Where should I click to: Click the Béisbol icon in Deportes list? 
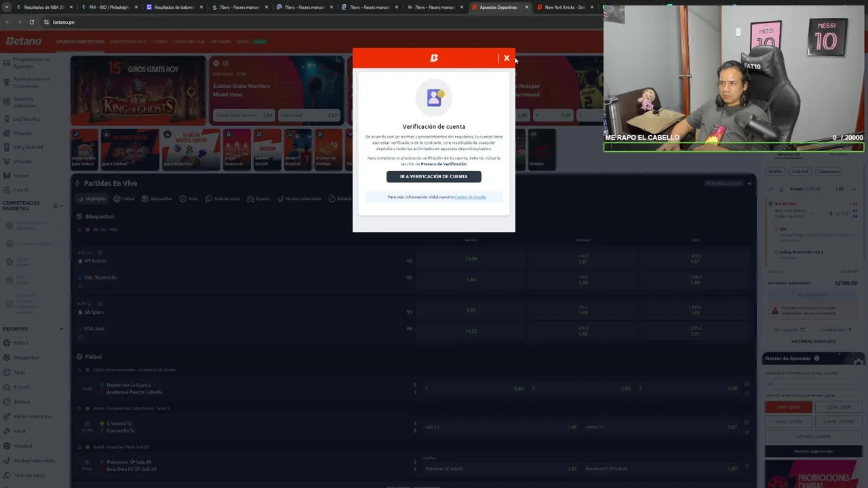tap(7, 402)
